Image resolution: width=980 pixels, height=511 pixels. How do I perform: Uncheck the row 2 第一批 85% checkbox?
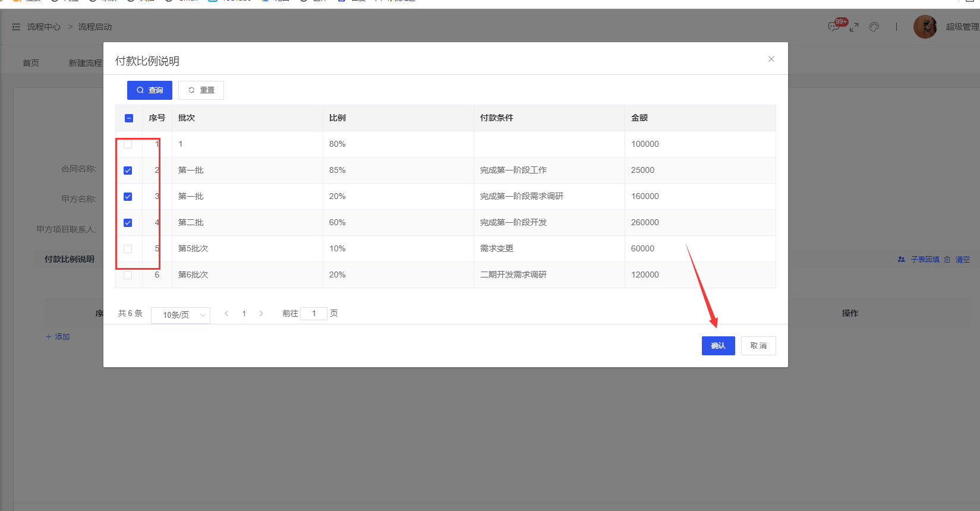[128, 171]
